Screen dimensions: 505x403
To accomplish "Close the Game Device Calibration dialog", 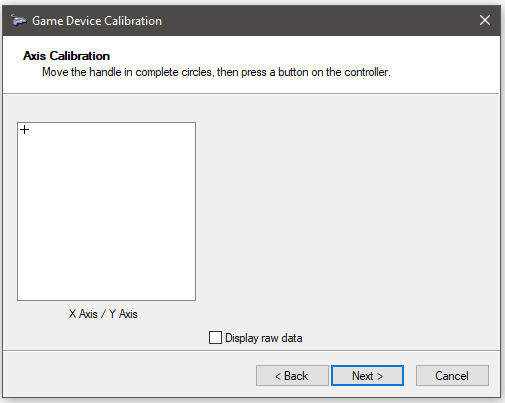I will tap(485, 20).
